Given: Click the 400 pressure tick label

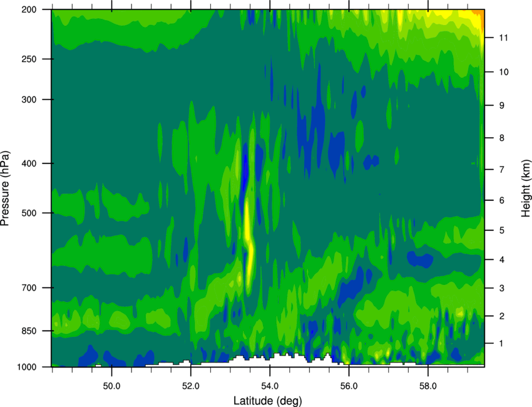Looking at the screenshot, I should [x=29, y=163].
